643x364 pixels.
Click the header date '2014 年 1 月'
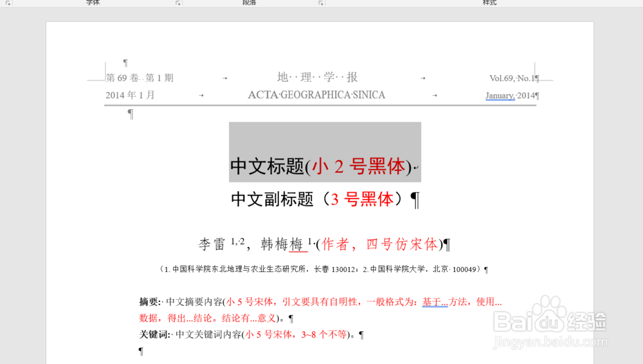130,95
